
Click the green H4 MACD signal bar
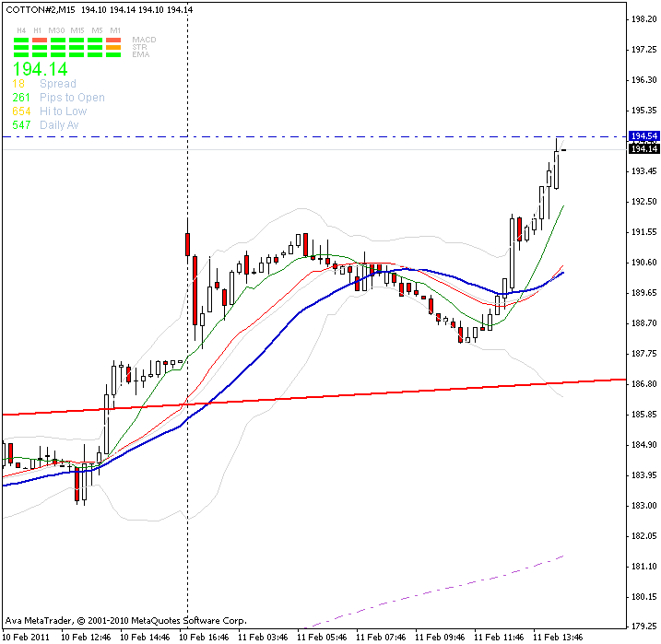(20, 41)
